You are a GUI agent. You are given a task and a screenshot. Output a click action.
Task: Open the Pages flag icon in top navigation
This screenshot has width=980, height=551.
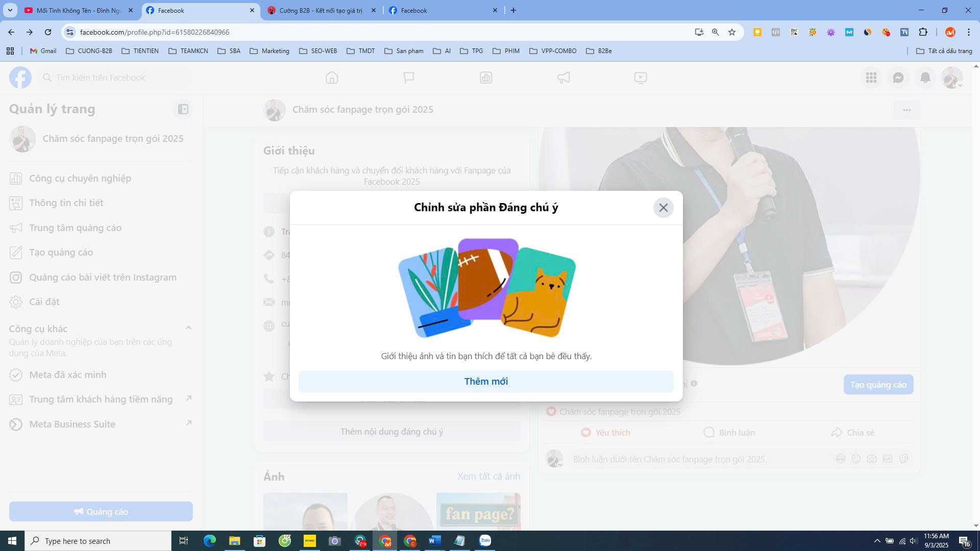(x=409, y=78)
